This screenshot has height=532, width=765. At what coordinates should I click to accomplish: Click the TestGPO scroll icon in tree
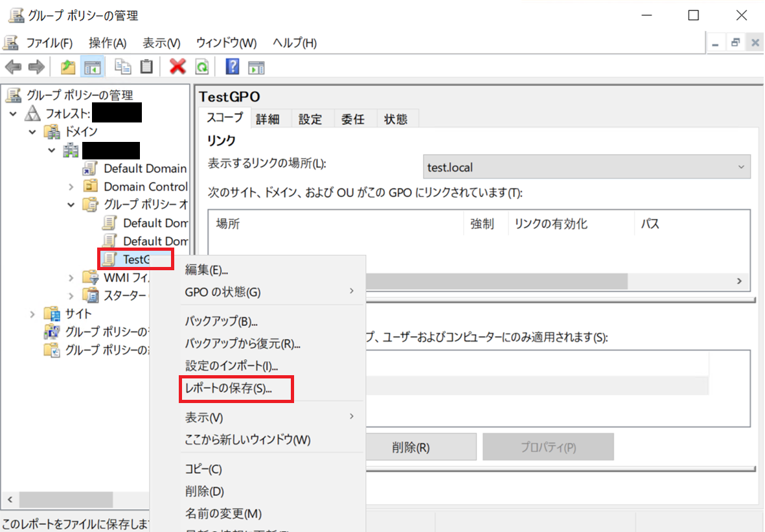point(109,259)
